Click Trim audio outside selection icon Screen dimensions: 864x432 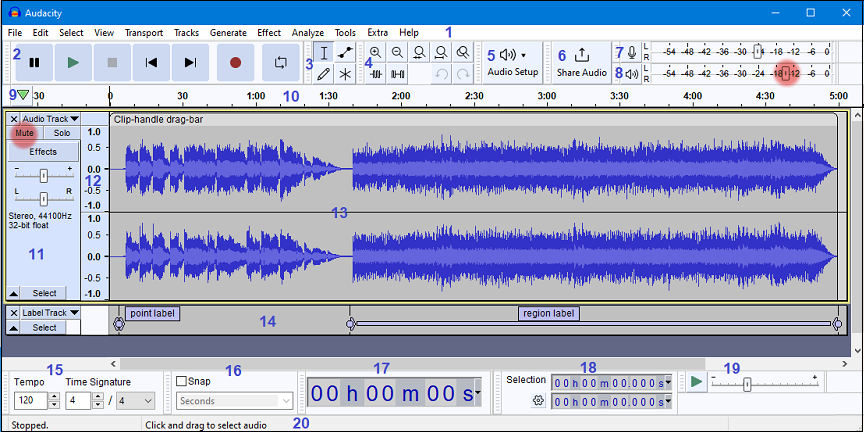click(376, 73)
